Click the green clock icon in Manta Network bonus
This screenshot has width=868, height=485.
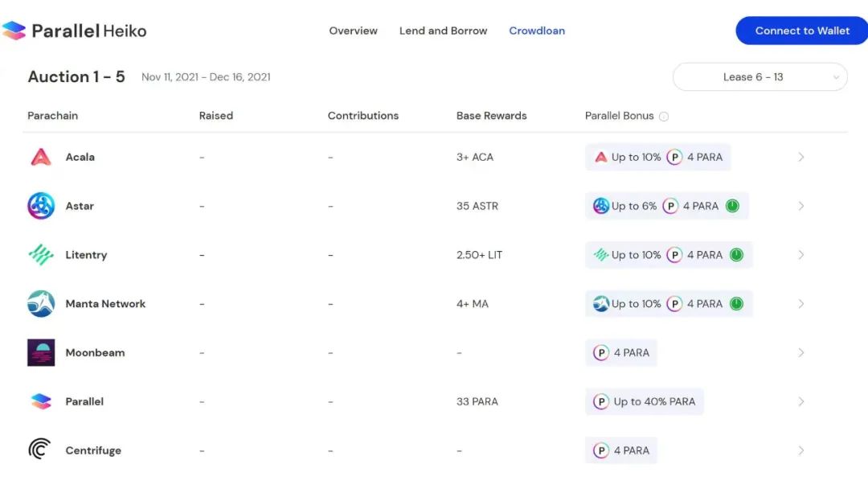tap(736, 304)
